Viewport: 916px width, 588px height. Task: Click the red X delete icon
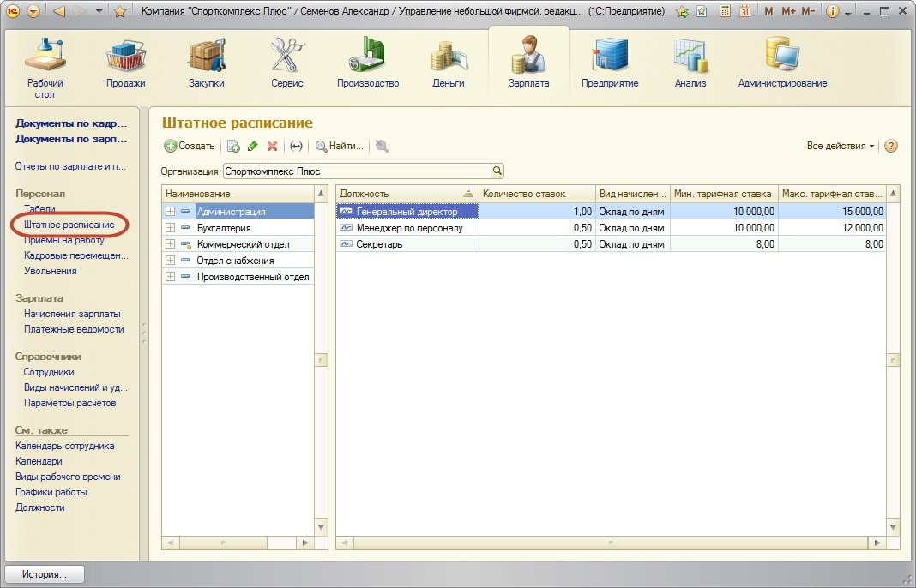[272, 147]
